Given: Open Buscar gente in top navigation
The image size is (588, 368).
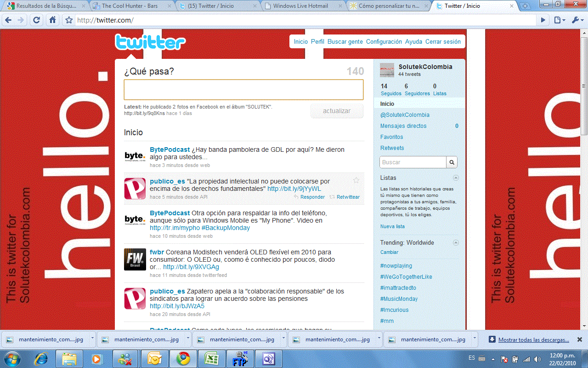Looking at the screenshot, I should coord(345,41).
